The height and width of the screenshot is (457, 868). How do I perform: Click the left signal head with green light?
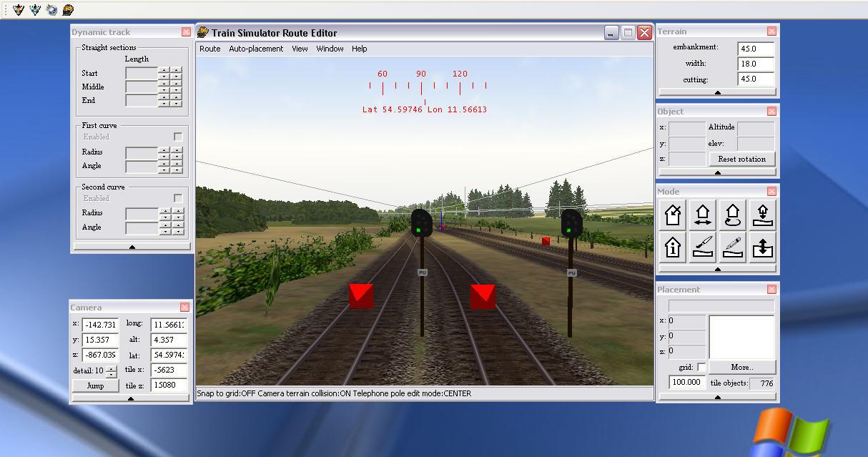coord(421,222)
